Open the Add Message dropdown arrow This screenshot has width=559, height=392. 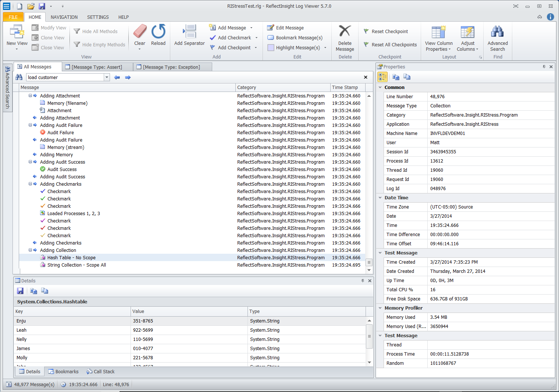coord(252,28)
